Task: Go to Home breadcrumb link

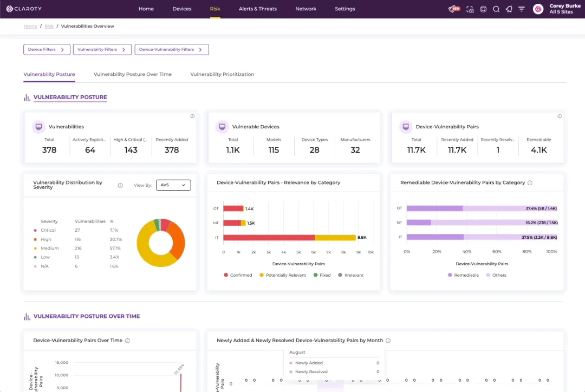Action: 30,27
